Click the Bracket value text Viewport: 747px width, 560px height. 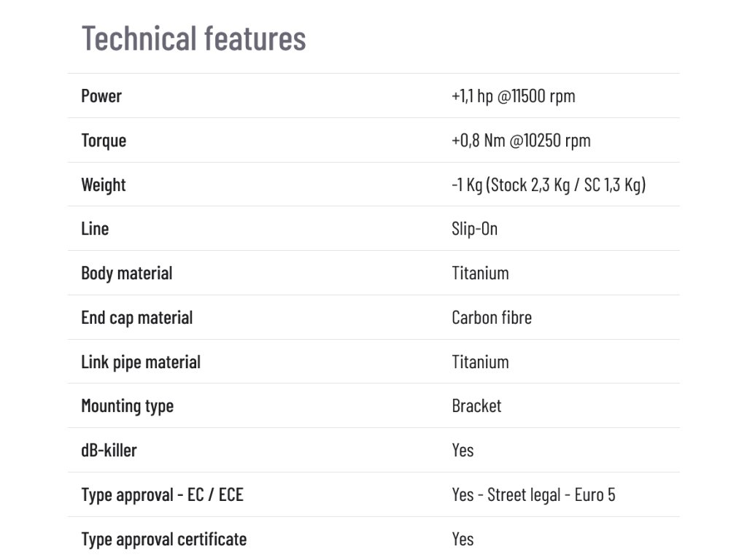point(476,406)
